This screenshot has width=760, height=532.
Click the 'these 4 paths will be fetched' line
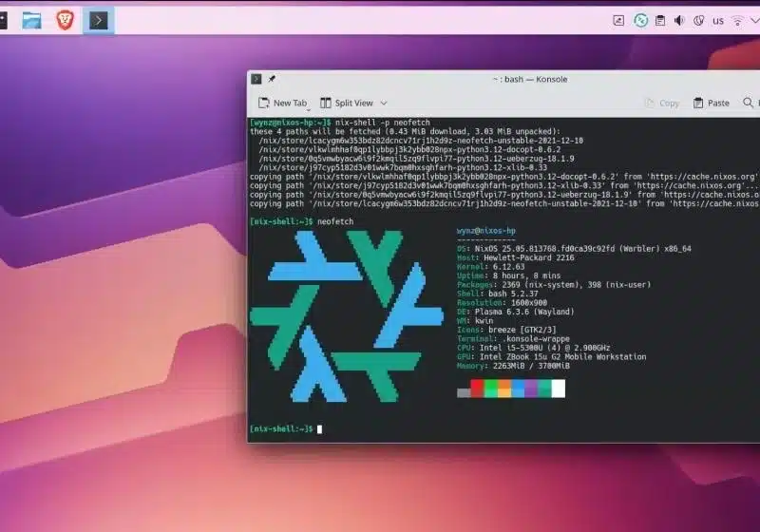point(406,131)
